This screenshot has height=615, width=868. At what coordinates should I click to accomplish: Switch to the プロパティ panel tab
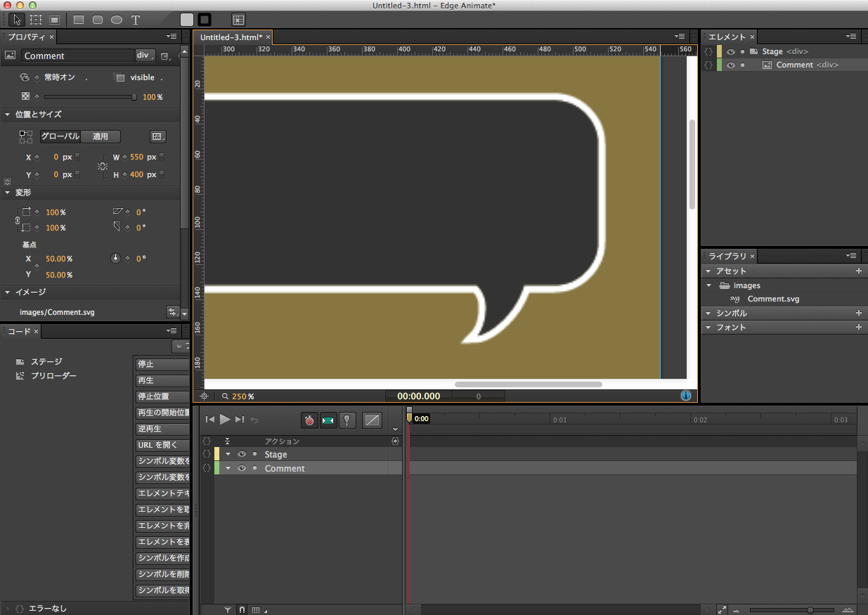(x=27, y=37)
